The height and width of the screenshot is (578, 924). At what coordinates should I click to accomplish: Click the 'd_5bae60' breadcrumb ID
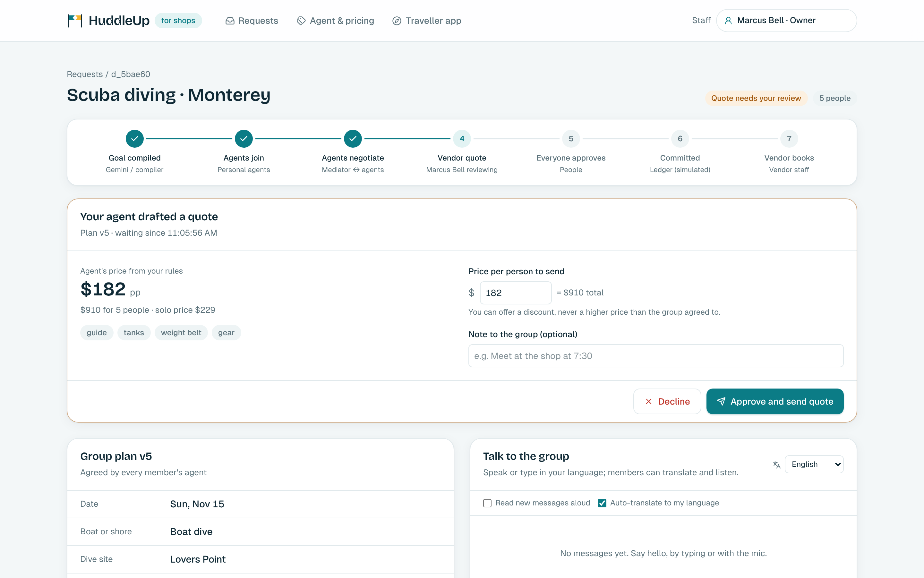(131, 74)
